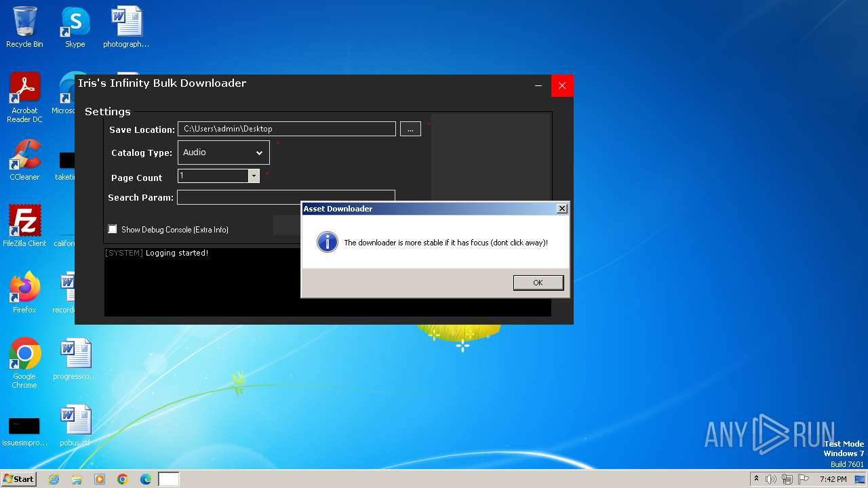868x488 pixels.
Task: Browse for save location with ... button
Action: [410, 129]
